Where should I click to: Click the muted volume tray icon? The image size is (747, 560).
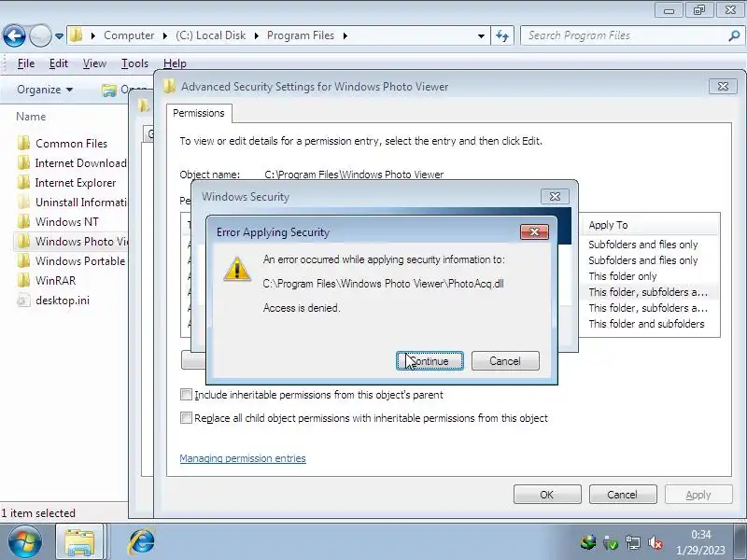click(655, 542)
